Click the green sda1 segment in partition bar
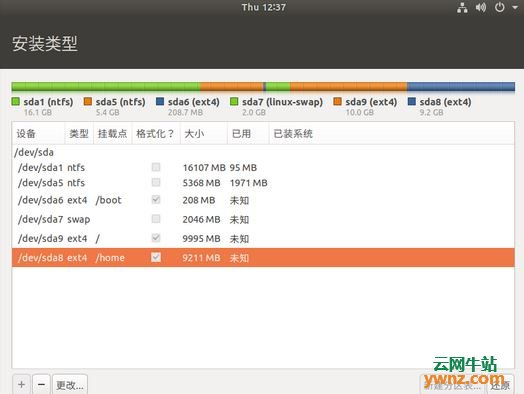Image resolution: width=524 pixels, height=394 pixels. coord(106,87)
